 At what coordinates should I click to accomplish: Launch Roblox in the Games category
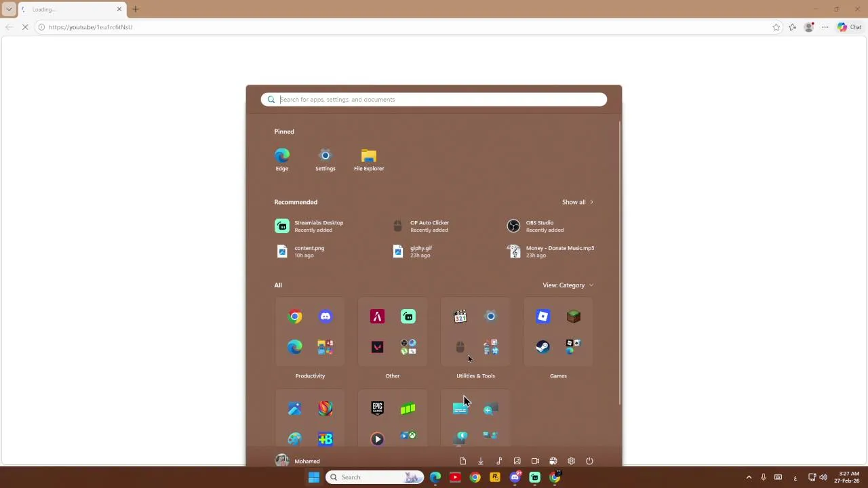tap(542, 317)
